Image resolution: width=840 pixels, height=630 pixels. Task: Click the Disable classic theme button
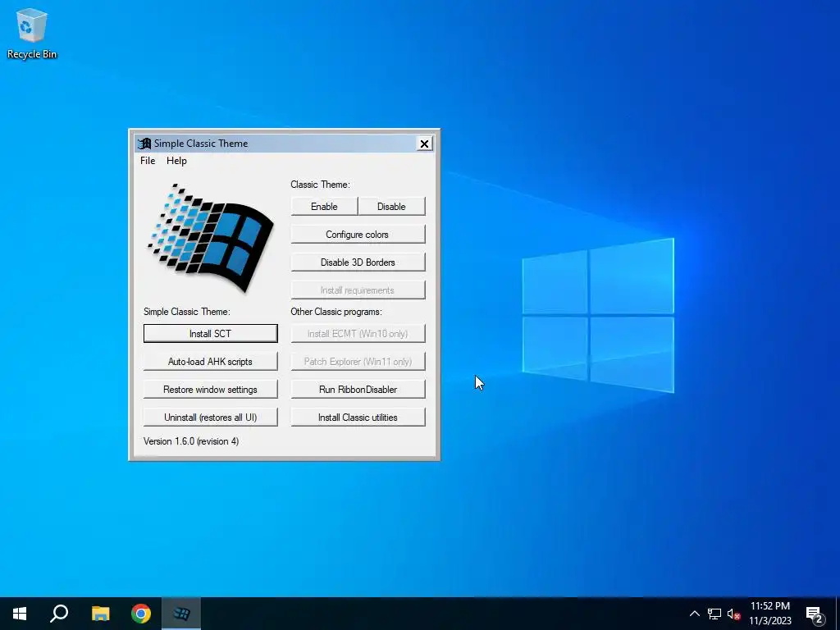[x=391, y=206]
